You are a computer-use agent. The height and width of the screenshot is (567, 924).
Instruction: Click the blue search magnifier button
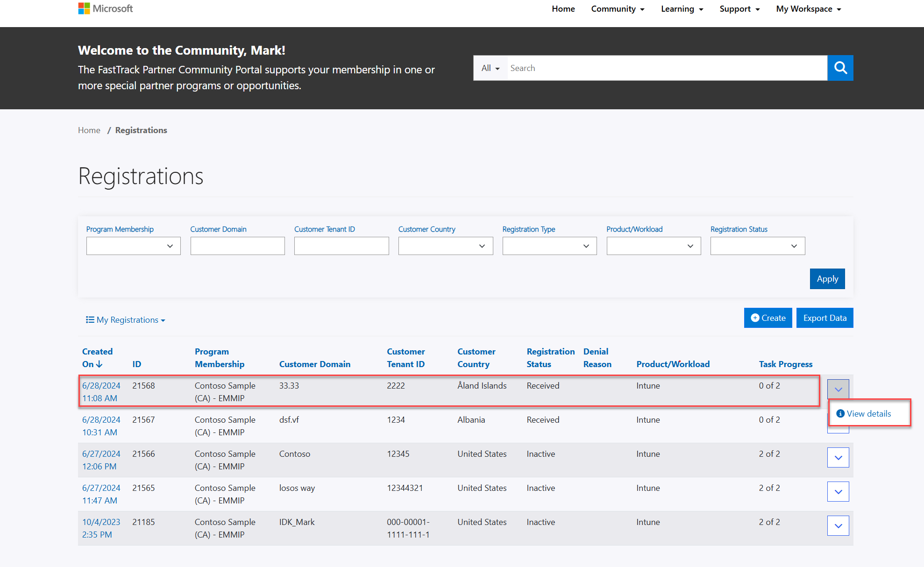click(x=840, y=68)
